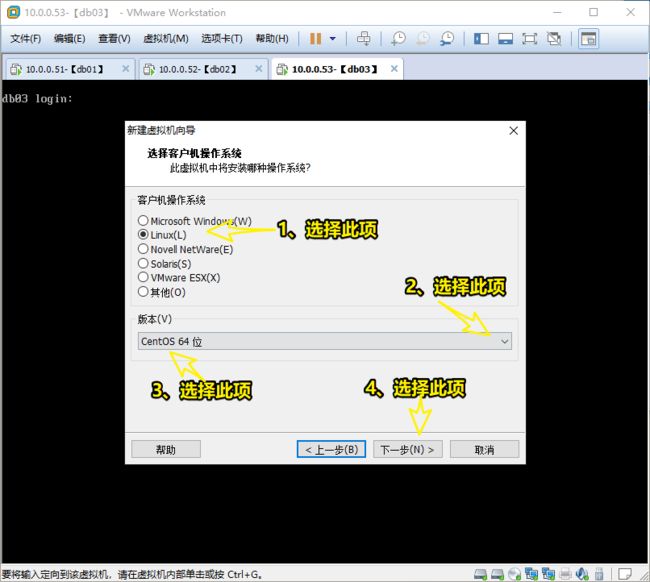The height and width of the screenshot is (582, 650).
Task: Send Ctrl+Alt+Del to the virtual machine
Action: (364, 39)
